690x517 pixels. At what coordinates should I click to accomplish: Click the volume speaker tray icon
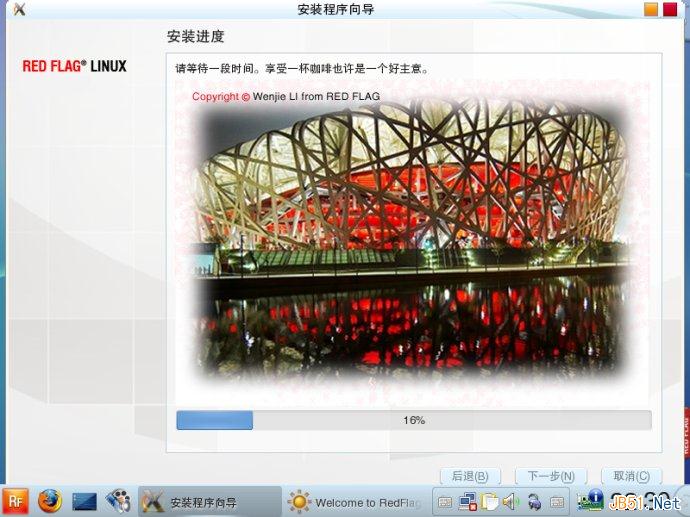click(511, 502)
